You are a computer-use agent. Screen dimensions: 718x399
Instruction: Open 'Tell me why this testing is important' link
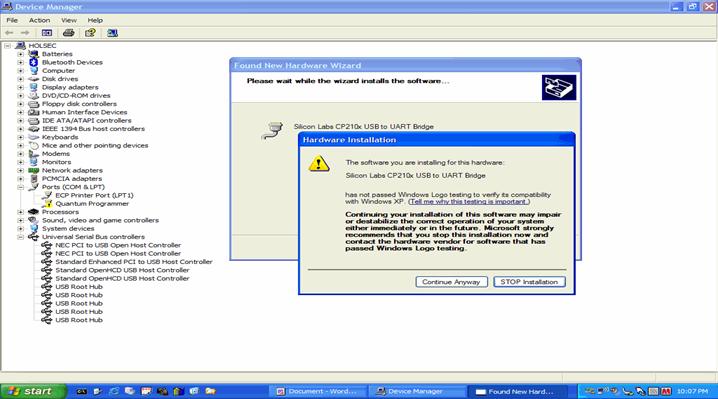(x=469, y=202)
